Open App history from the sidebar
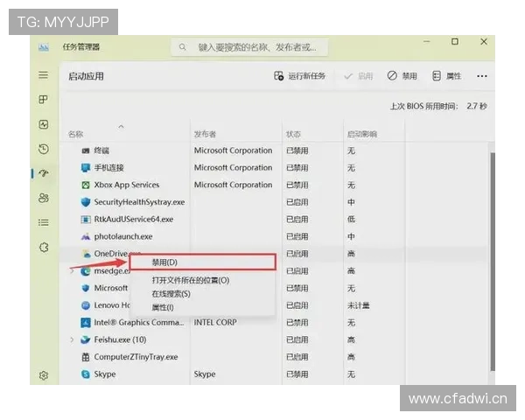 point(44,149)
